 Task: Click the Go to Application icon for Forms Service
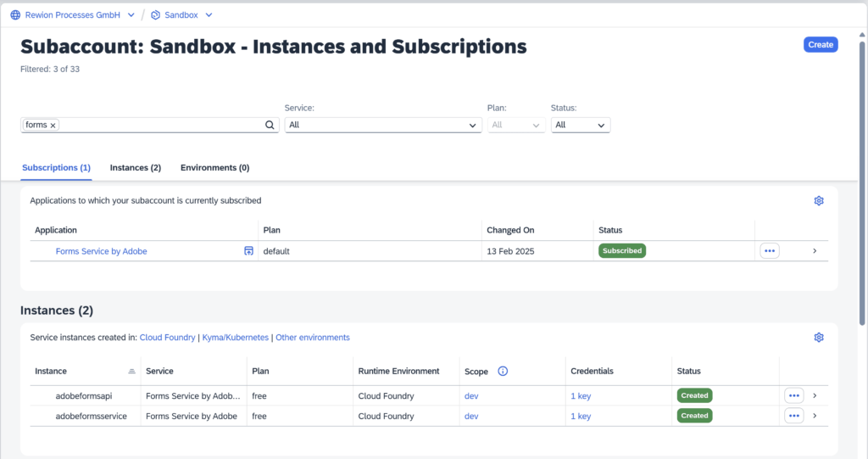pos(248,251)
